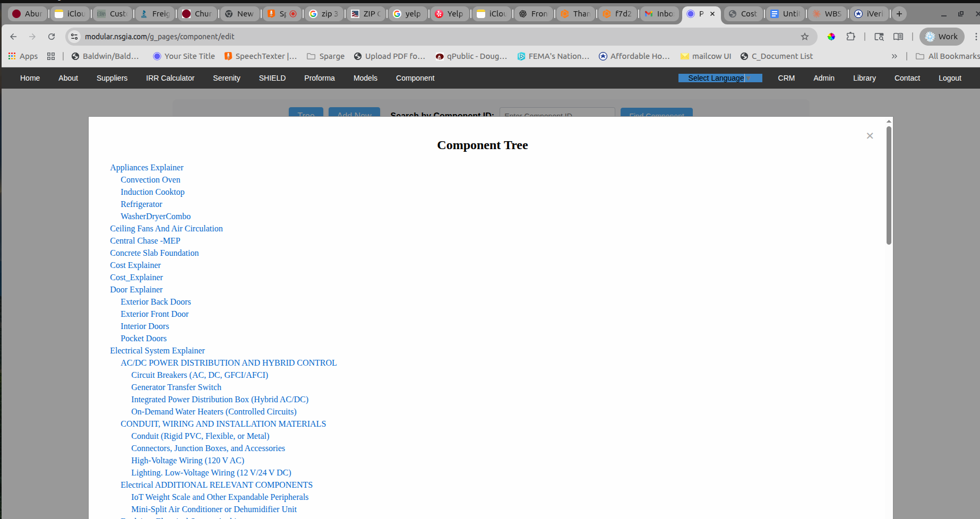Viewport: 980px width, 519px height.
Task: Reload the page with the refresh icon
Action: [x=51, y=37]
